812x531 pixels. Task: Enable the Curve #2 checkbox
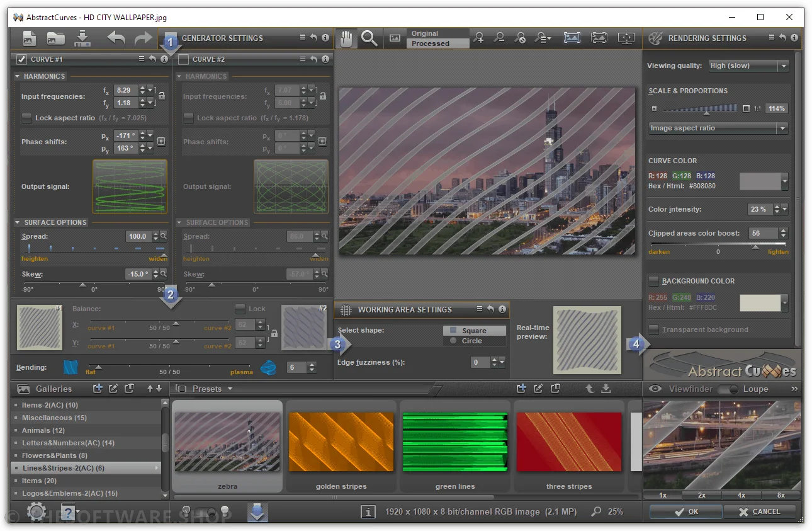184,59
